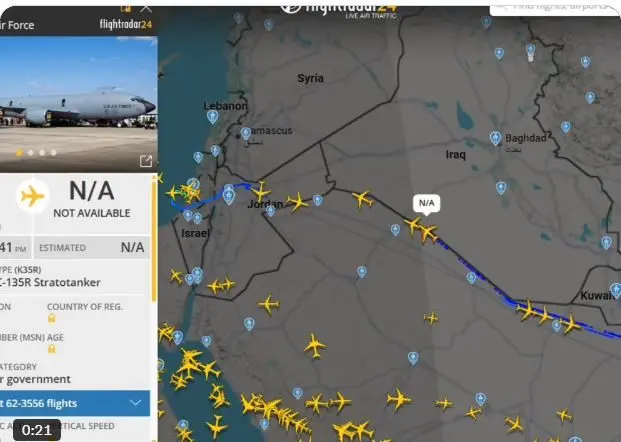Select the fourth photo carousel dot
Image resolution: width=621 pixels, height=442 pixels.
pos(53,153)
